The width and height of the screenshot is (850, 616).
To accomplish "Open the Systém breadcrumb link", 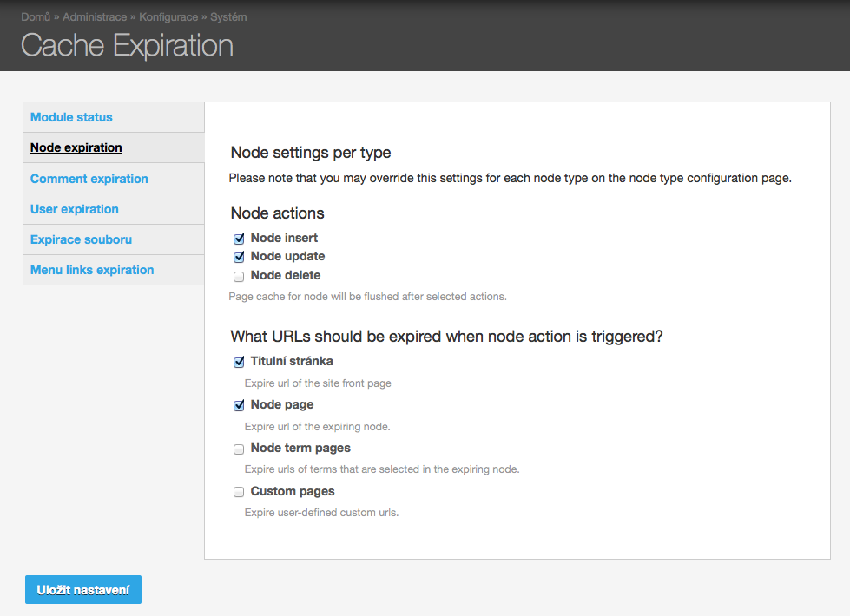I will (228, 16).
